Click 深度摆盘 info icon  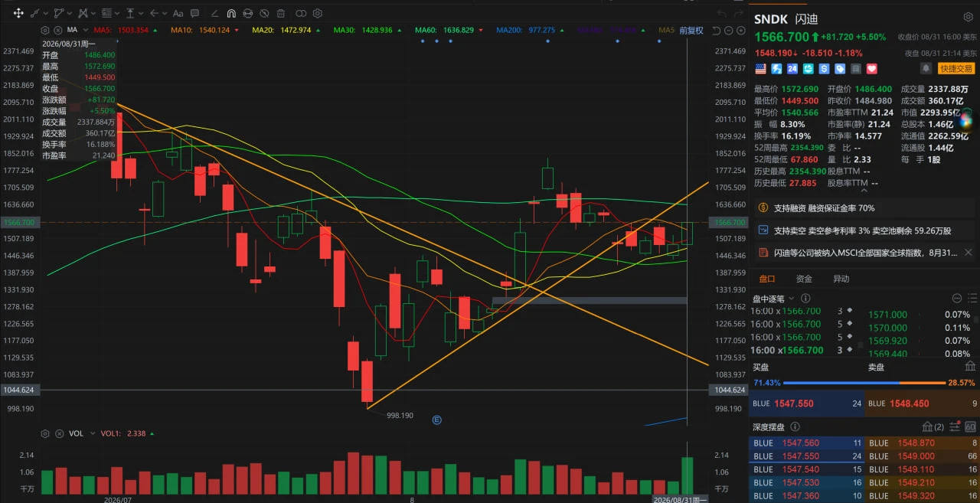[795, 426]
